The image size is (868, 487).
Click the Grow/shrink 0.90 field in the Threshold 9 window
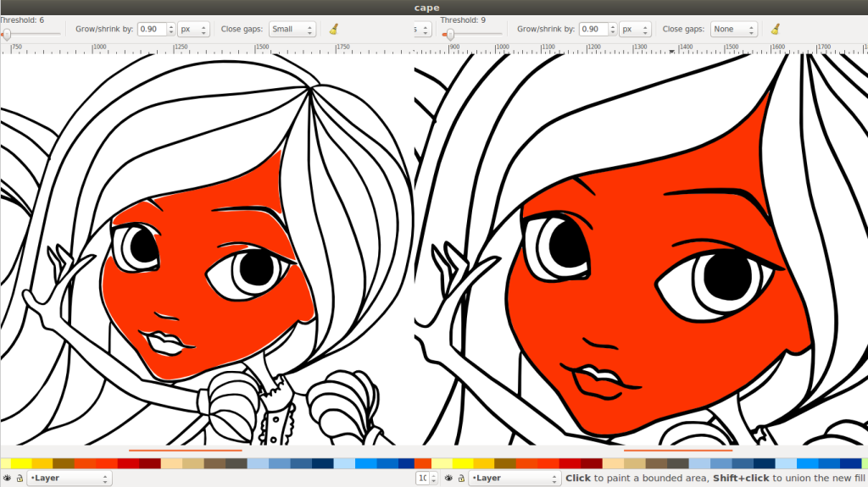click(593, 30)
